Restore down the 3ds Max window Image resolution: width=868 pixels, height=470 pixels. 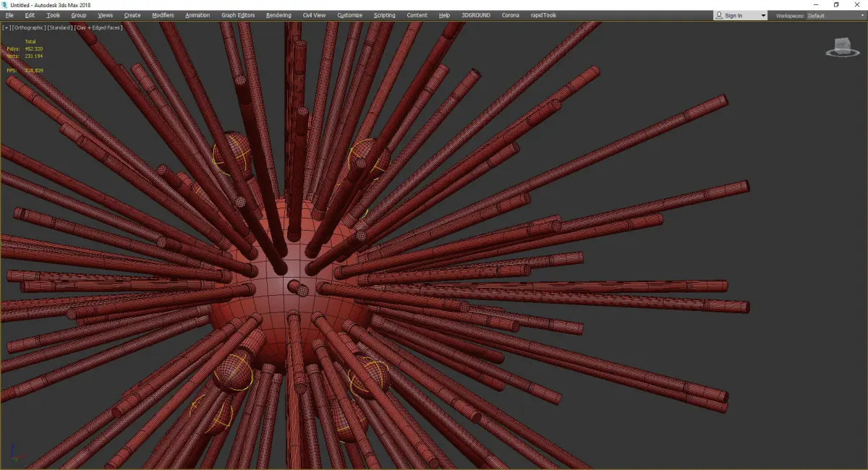[836, 4]
